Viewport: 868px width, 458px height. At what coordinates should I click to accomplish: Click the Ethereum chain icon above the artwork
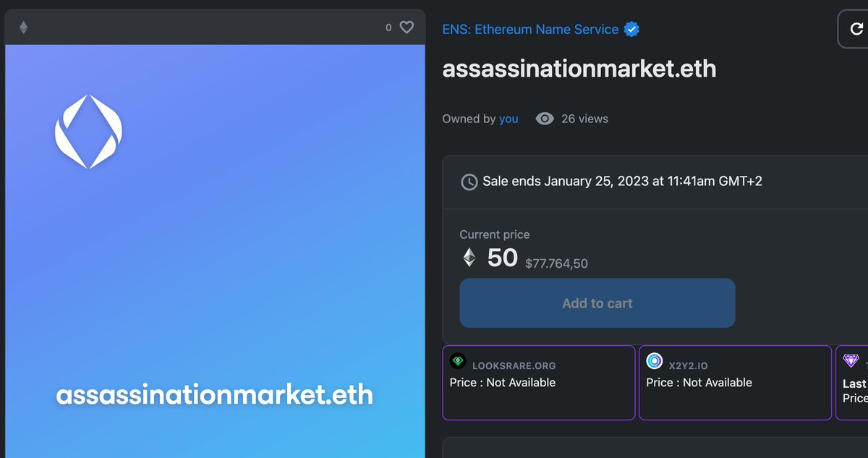pos(24,27)
